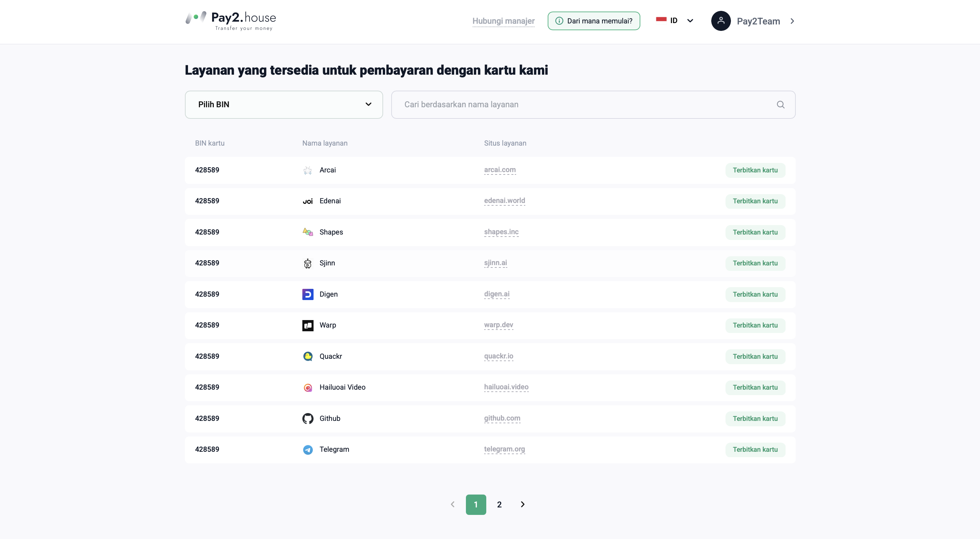Click the Quackr duck logo
The height and width of the screenshot is (539, 980).
[308, 356]
